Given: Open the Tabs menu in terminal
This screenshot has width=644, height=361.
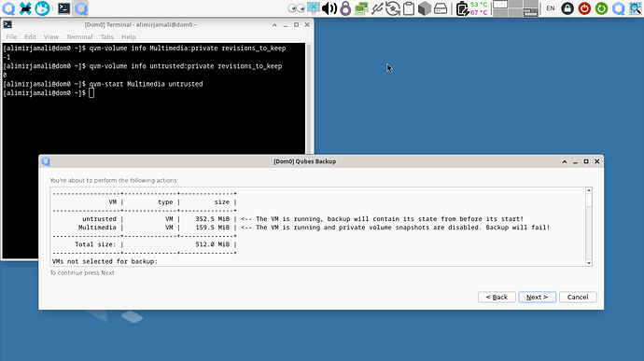Looking at the screenshot, I should [x=106, y=37].
